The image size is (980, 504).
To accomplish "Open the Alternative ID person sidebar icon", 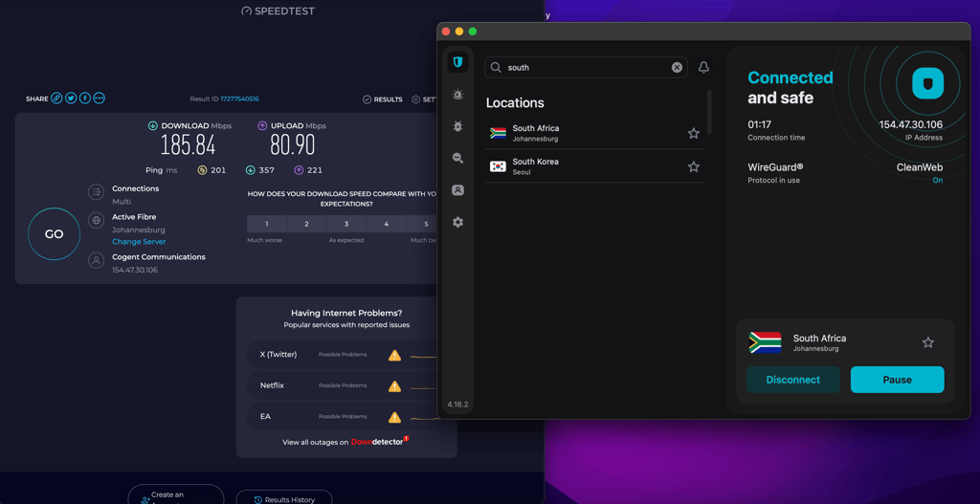I will (457, 190).
